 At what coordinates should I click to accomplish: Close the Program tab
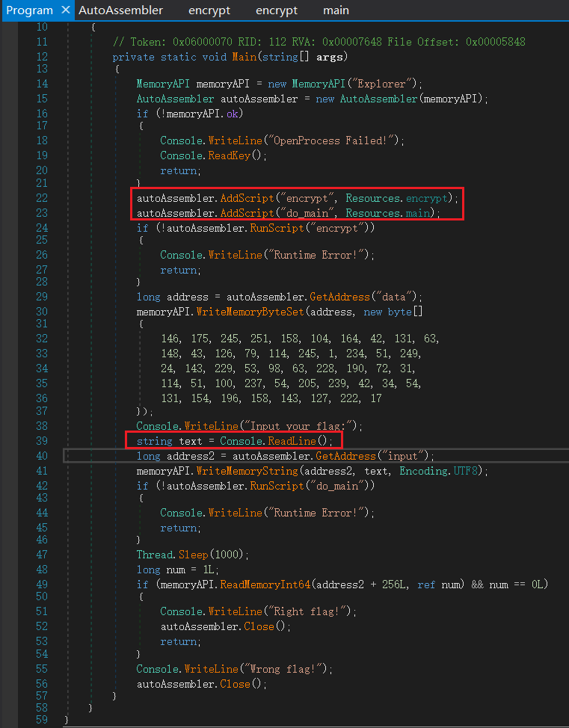point(65,10)
